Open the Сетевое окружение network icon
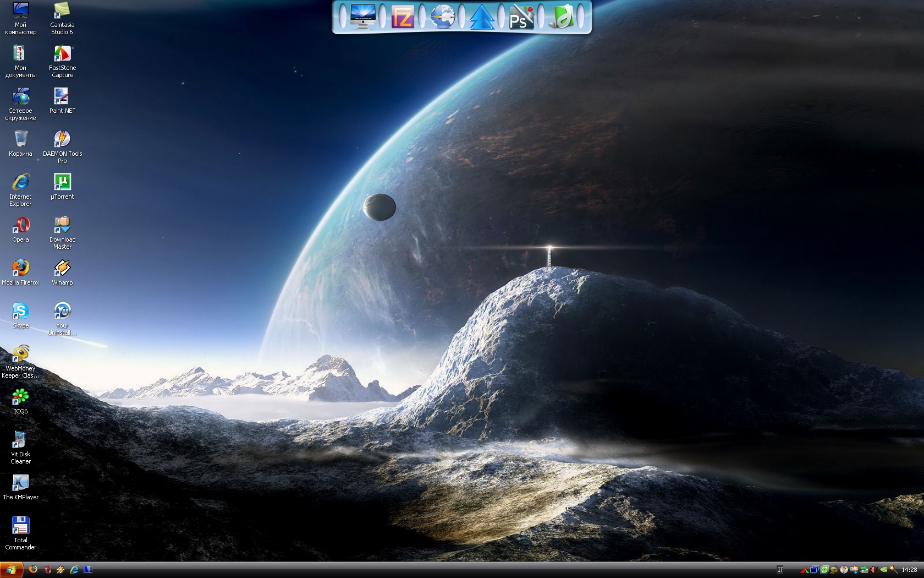The image size is (924, 578). 20,104
